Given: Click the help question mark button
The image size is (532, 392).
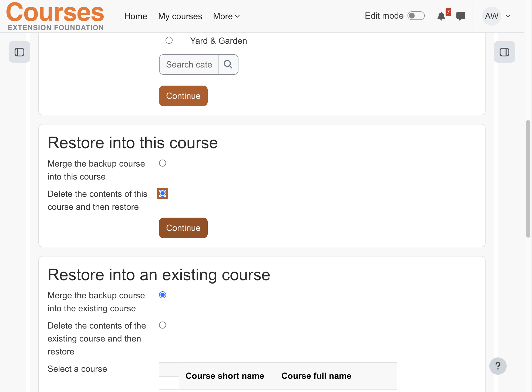Looking at the screenshot, I should point(498,366).
